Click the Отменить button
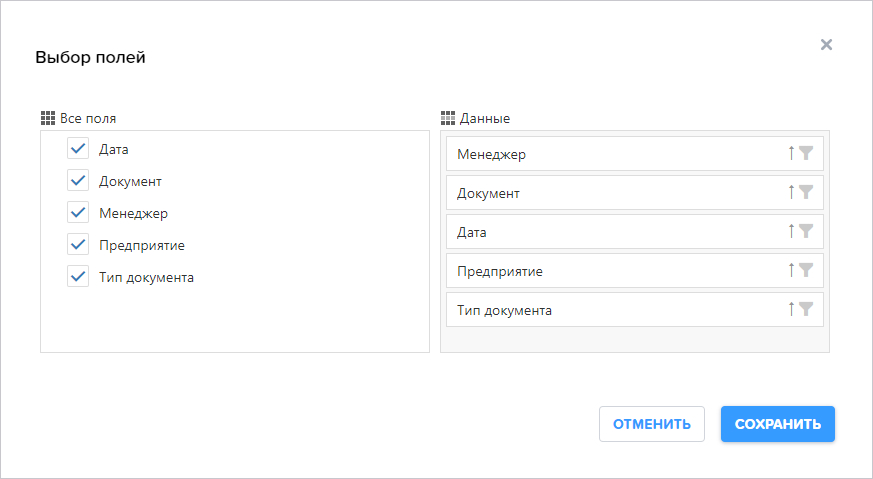Viewport: 873px width, 479px height. point(652,424)
